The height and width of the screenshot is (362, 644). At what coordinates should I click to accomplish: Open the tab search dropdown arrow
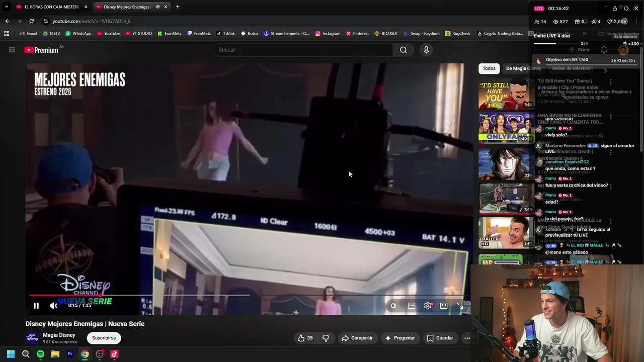click(x=7, y=7)
